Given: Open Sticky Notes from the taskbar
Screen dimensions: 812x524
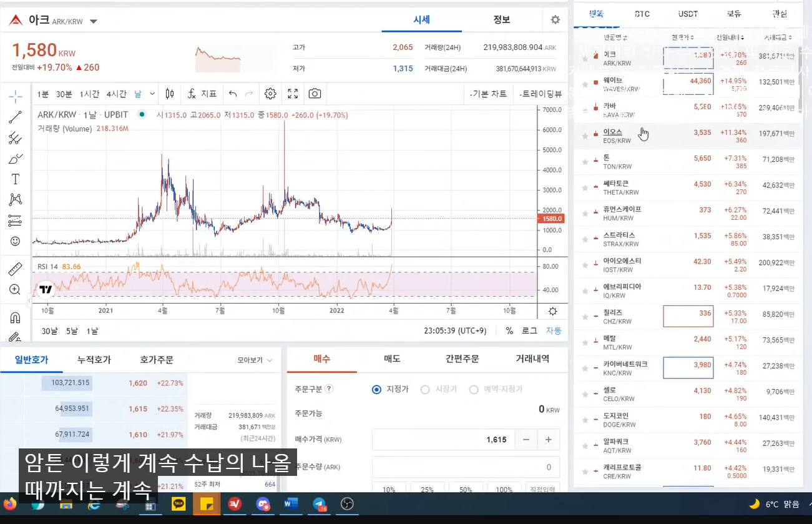Looking at the screenshot, I should pos(206,504).
